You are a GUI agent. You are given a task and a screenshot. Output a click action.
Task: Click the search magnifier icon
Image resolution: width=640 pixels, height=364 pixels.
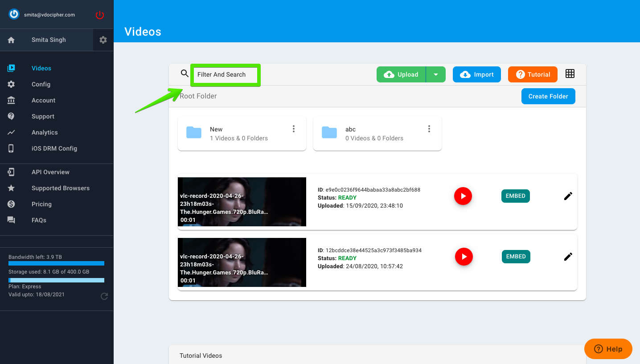pos(185,74)
